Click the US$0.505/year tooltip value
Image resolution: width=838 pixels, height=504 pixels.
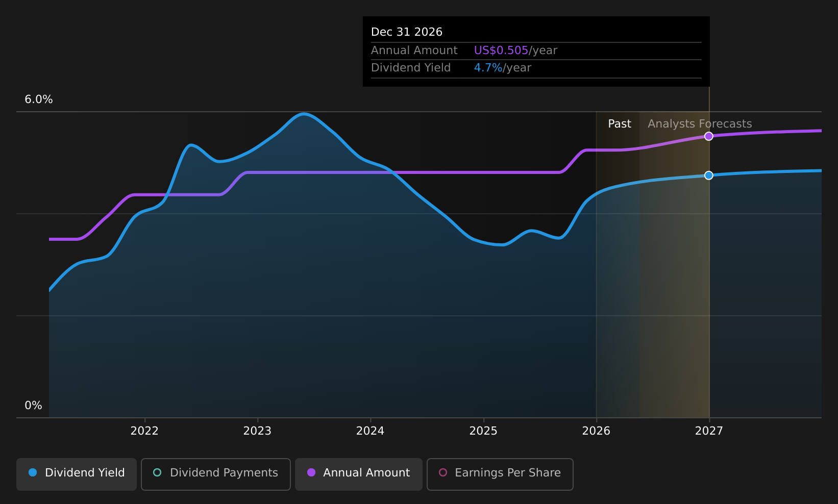click(x=515, y=51)
